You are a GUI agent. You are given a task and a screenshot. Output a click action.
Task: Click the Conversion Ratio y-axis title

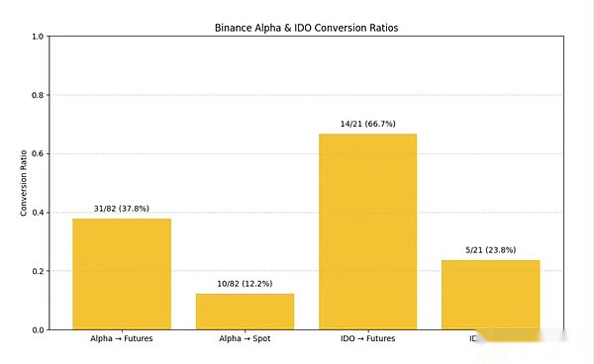point(24,183)
